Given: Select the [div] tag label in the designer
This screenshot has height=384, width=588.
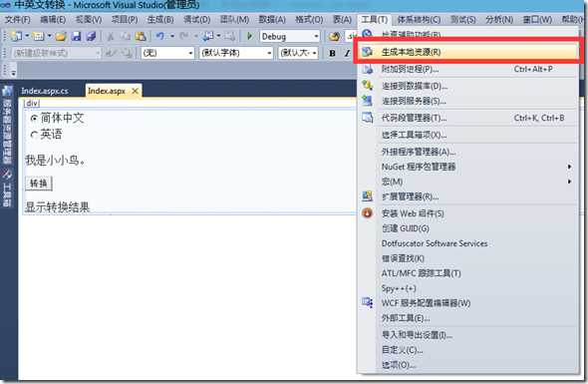Looking at the screenshot, I should tap(32, 103).
